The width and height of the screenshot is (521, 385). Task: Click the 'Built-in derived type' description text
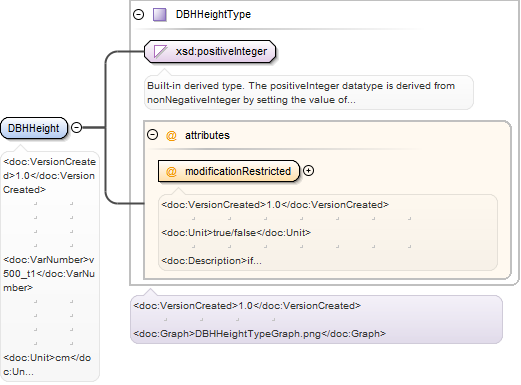[x=301, y=93]
